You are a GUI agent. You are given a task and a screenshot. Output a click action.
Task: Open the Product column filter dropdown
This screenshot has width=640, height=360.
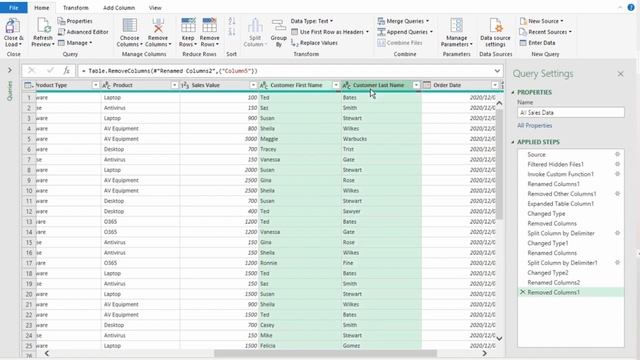pyautogui.click(x=174, y=85)
